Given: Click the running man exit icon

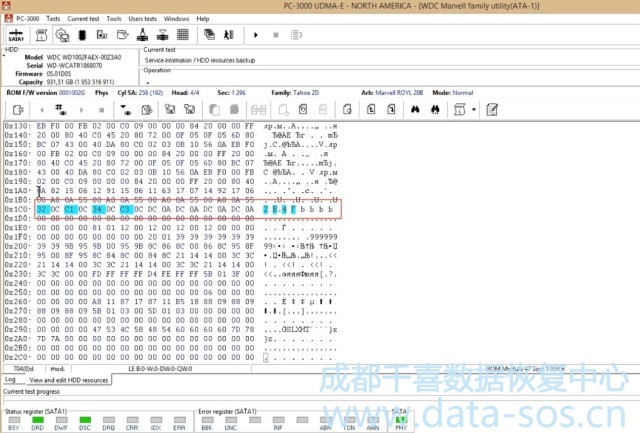Looking at the screenshot, I should [x=229, y=35].
